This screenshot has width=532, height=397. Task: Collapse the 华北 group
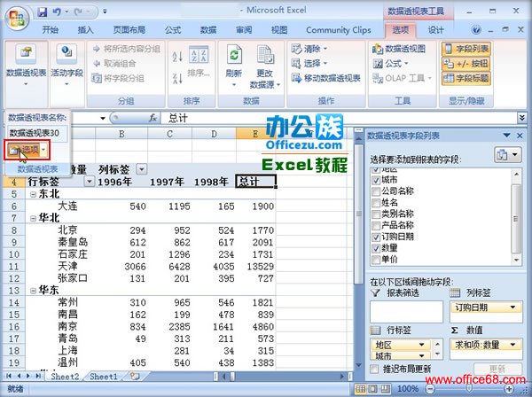pyautogui.click(x=33, y=218)
